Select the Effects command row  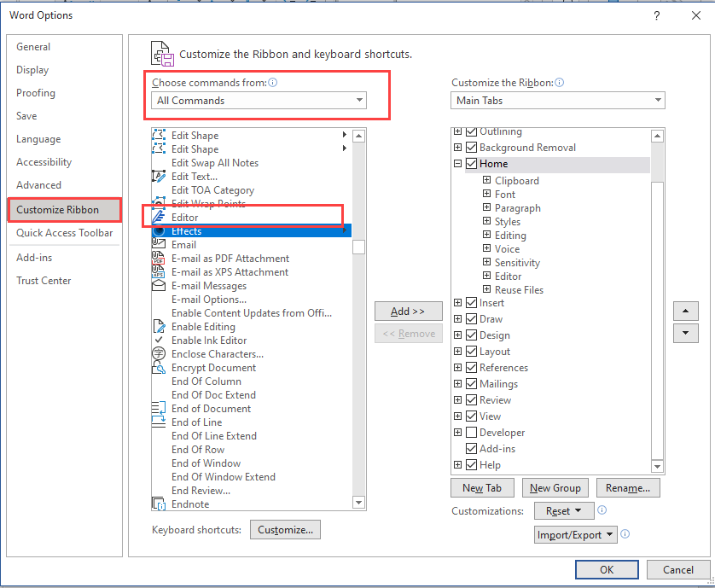[251, 230]
